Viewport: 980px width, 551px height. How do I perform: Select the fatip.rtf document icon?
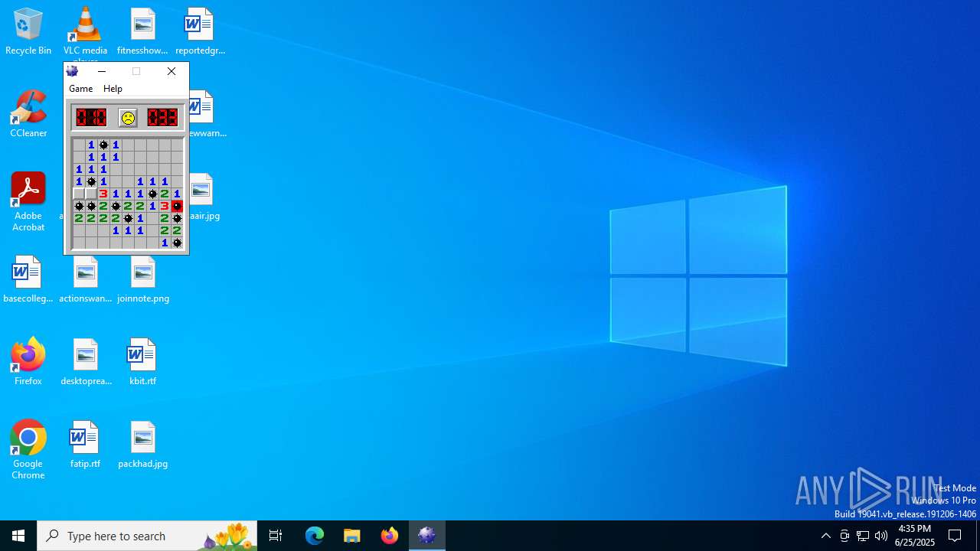point(85,445)
